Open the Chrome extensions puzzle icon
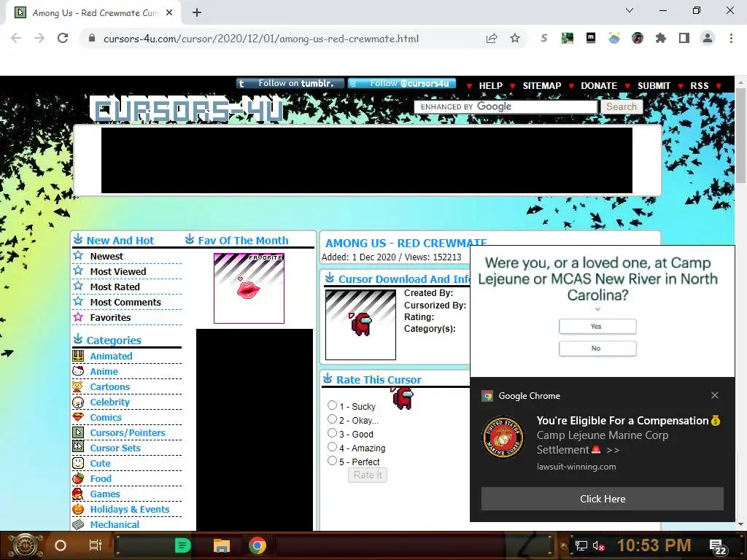This screenshot has width=747, height=560. coord(661,38)
